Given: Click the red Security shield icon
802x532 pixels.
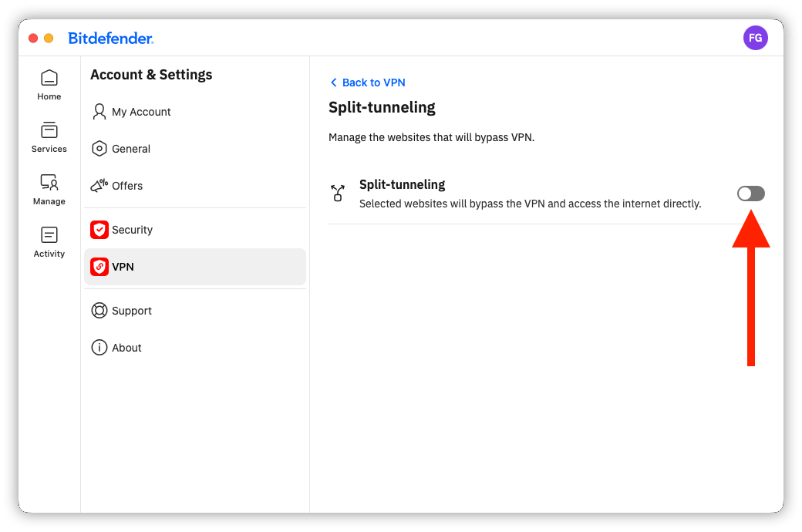Looking at the screenshot, I should (x=99, y=230).
